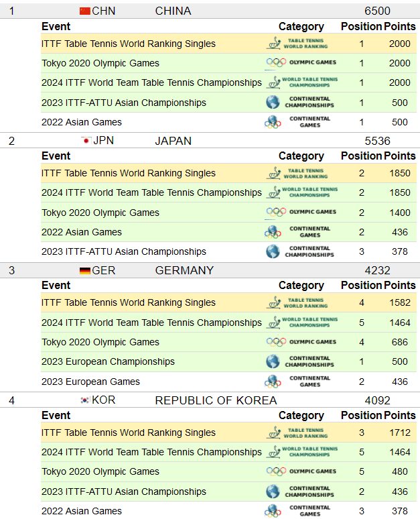The image size is (420, 519).
Task: Open China's ITTF World Ranking Singles event
Action: tap(129, 44)
